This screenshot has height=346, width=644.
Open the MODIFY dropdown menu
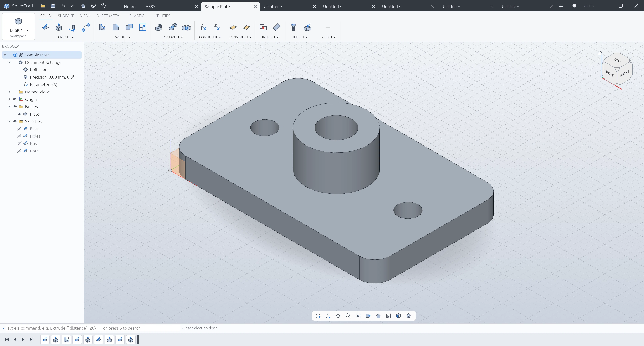click(x=123, y=37)
